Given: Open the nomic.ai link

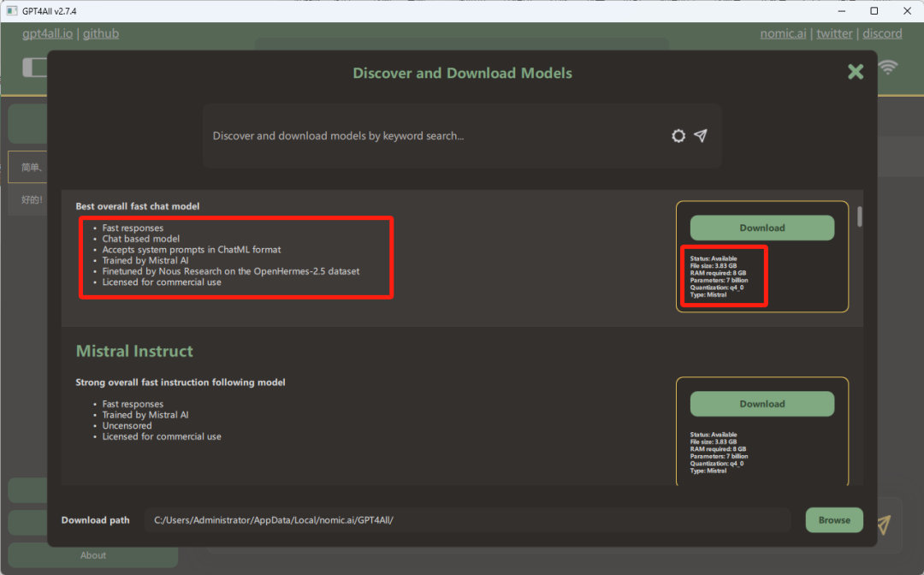Looking at the screenshot, I should 783,33.
